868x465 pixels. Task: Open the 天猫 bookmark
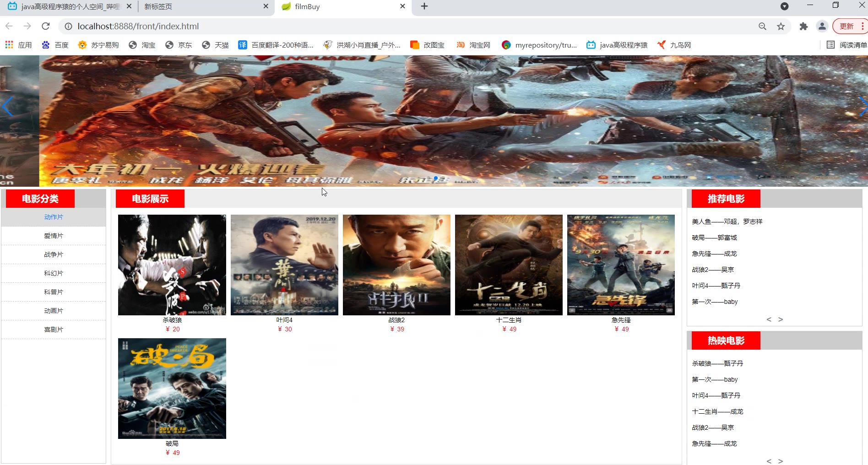pos(216,45)
